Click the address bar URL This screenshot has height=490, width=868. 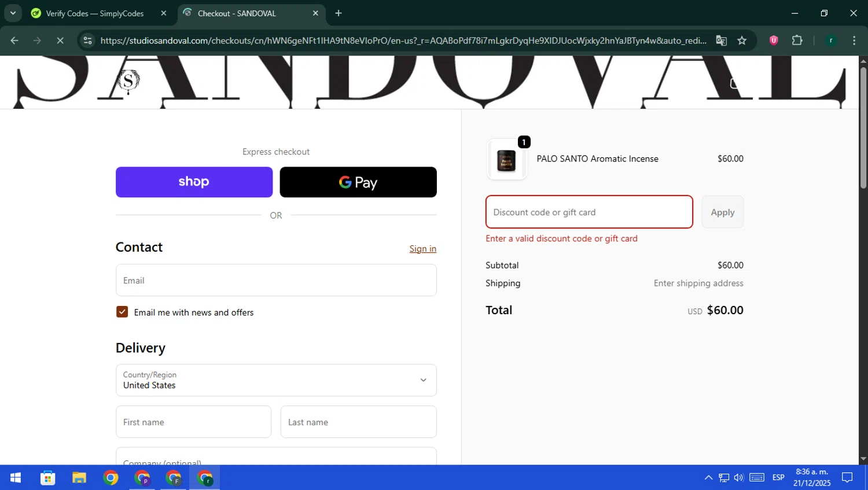pyautogui.click(x=403, y=40)
